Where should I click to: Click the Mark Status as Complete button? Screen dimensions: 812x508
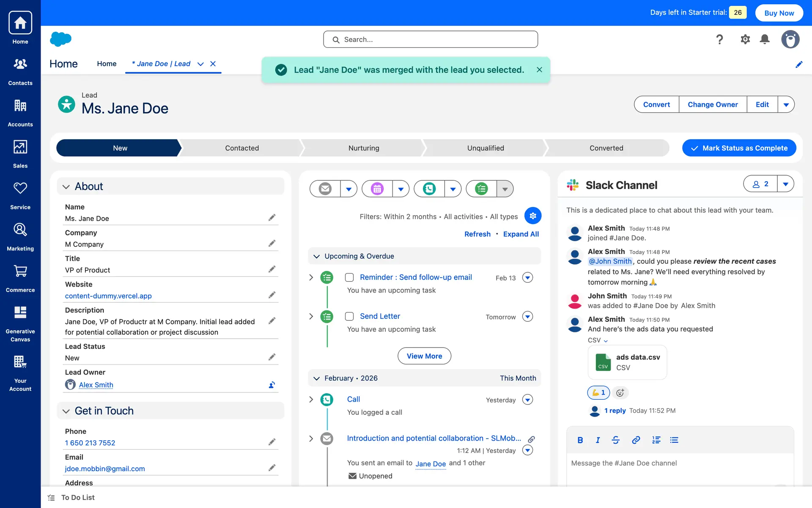click(x=739, y=148)
